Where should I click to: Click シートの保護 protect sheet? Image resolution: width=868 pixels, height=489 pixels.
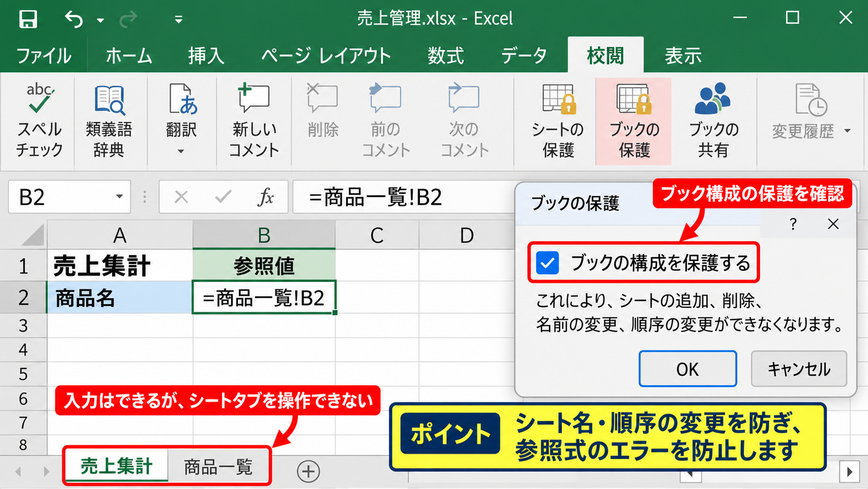pos(558,121)
